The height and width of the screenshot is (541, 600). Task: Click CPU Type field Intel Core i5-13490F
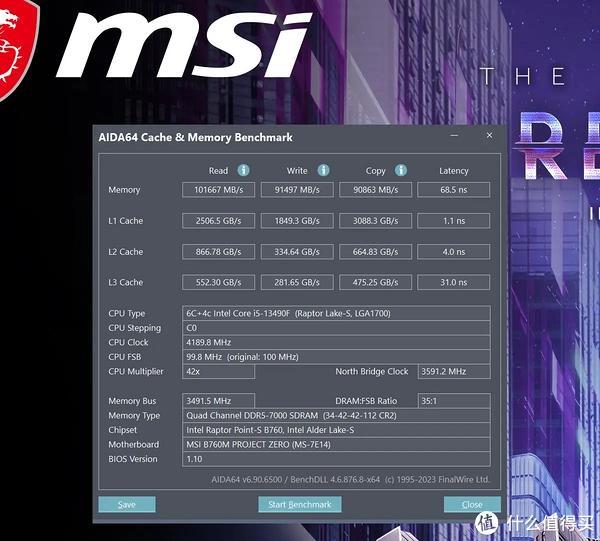tap(336, 313)
